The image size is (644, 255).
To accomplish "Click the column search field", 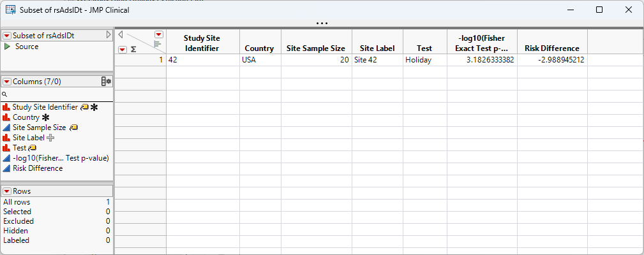I will pos(57,94).
